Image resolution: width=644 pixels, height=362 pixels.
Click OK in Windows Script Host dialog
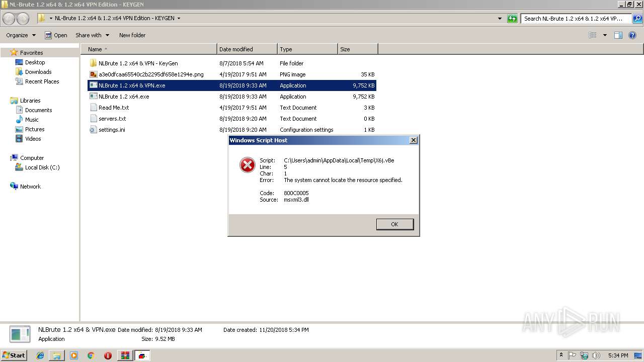coord(395,224)
